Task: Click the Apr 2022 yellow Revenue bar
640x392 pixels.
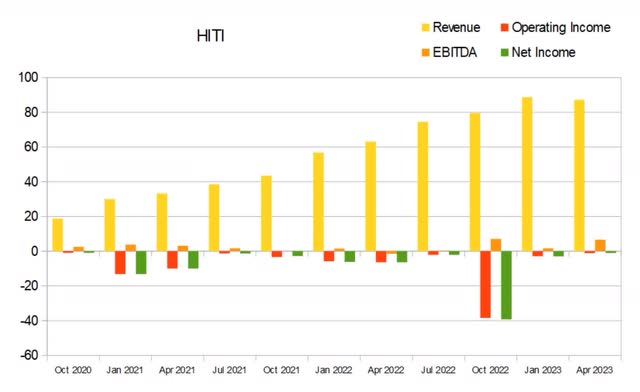Action: coord(371,196)
